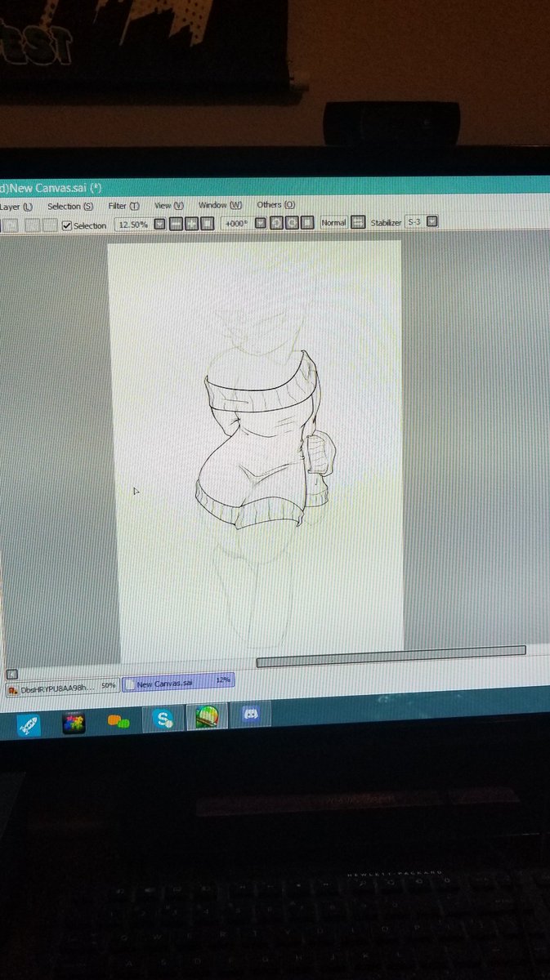
Task: Switch to the New Canvas.sai document tab
Action: [178, 682]
